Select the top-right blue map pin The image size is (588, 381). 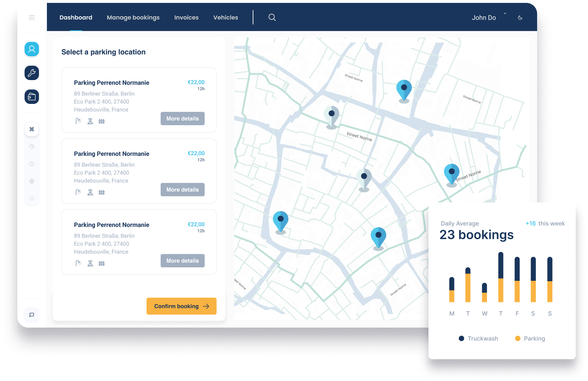(404, 89)
